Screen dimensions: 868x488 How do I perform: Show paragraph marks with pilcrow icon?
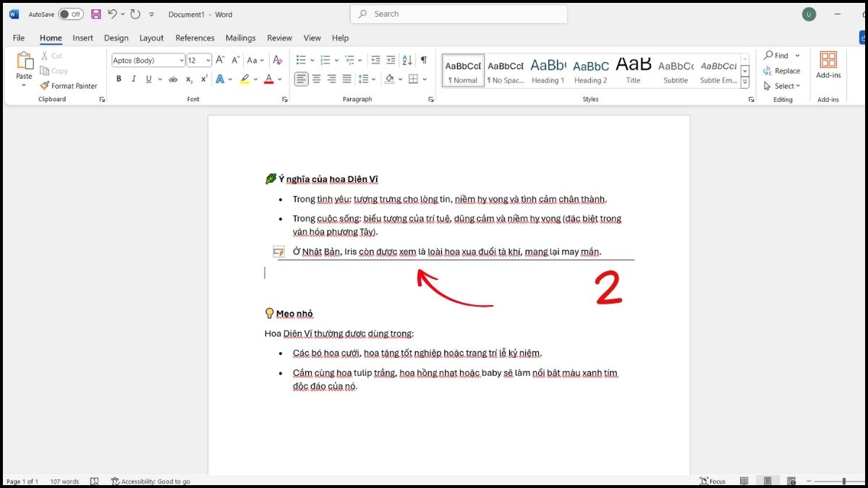pyautogui.click(x=424, y=60)
